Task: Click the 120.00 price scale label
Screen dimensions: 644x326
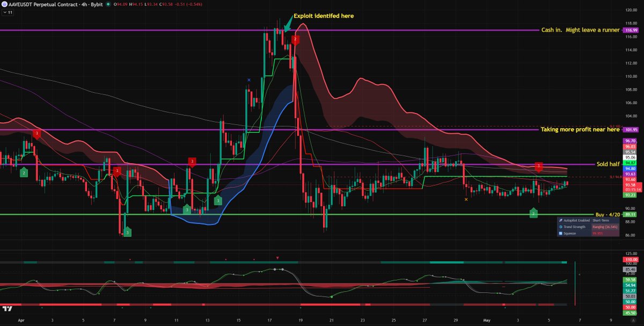Action: [631, 10]
